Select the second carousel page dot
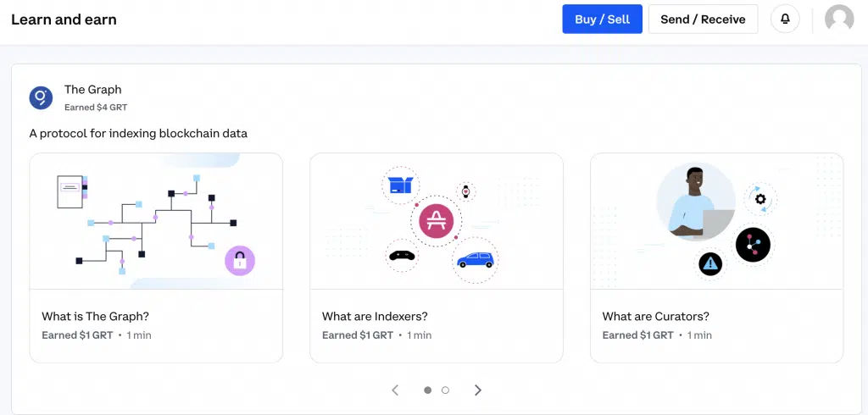This screenshot has width=868, height=415. [446, 390]
